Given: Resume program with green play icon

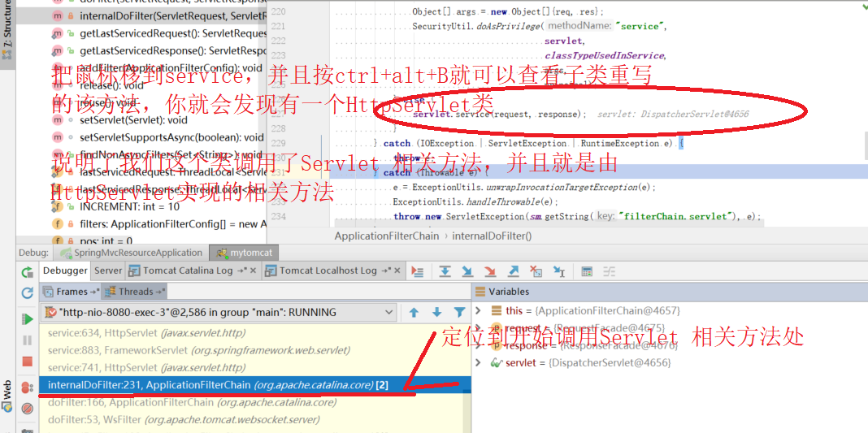Looking at the screenshot, I should 27,319.
